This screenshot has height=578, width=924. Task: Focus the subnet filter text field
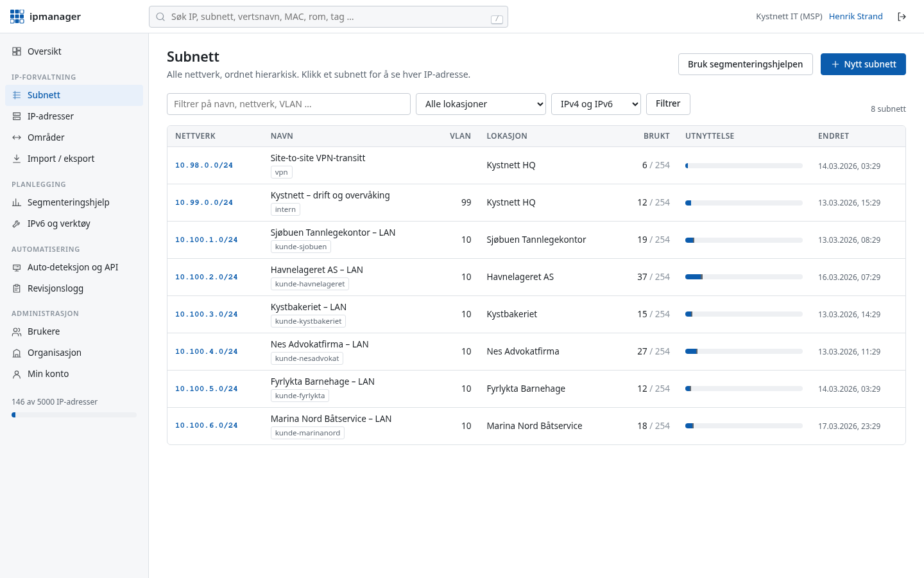289,104
